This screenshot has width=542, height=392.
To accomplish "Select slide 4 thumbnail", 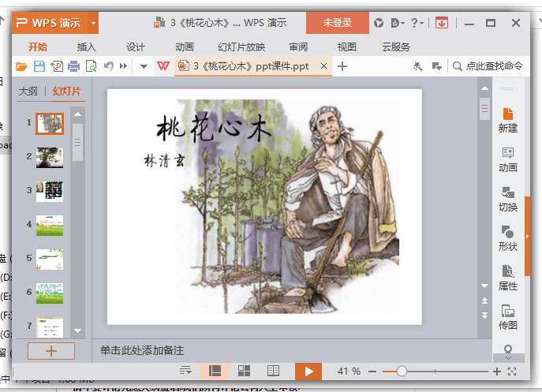I will [x=50, y=226].
